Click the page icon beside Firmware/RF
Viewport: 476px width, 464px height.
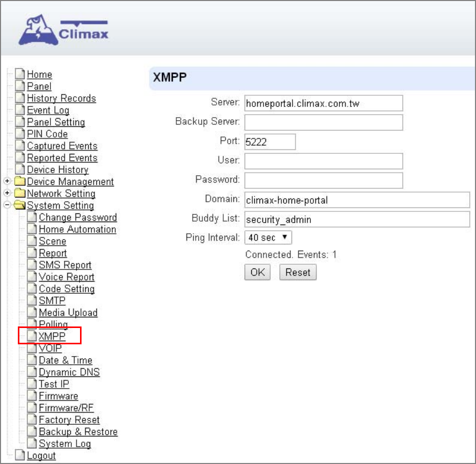[32, 407]
